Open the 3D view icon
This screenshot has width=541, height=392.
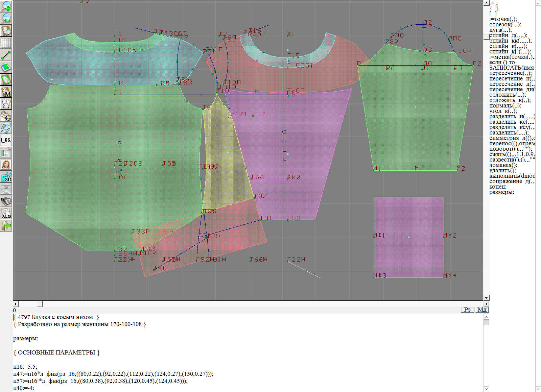coord(6,177)
